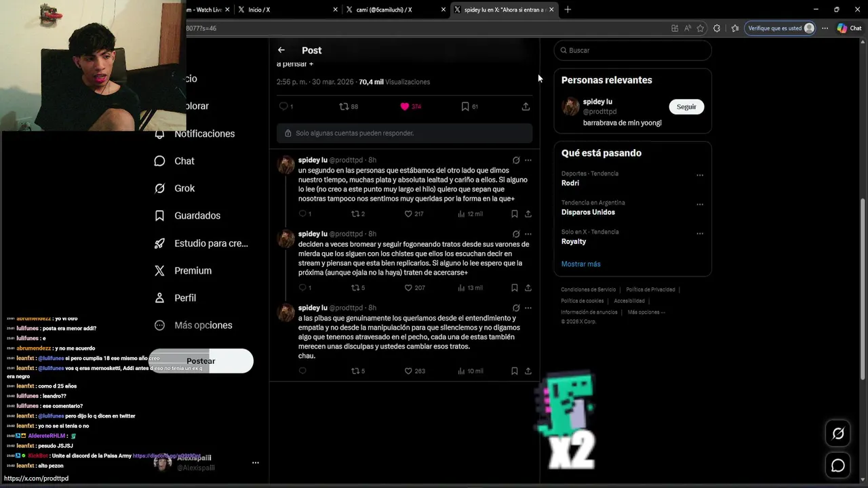This screenshot has height=488, width=868.
Task: Expand options for Rodri trend
Action: 700,175
